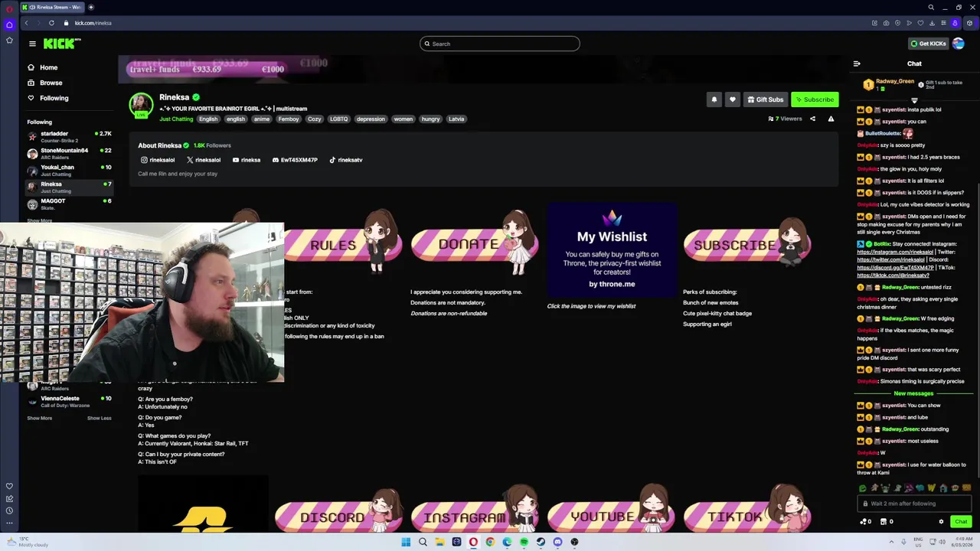Click the SUBSCRIBE panel banner

747,243
